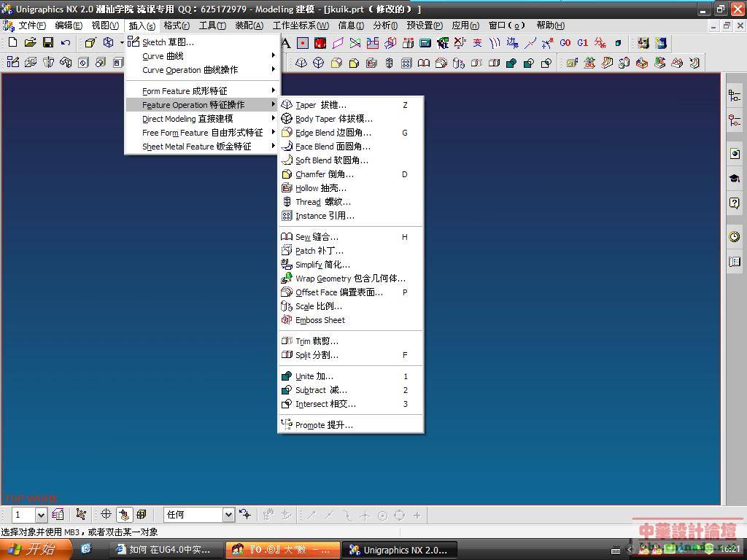
Task: Choose Soft Blend 软圆角 menu entry
Action: coord(350,160)
